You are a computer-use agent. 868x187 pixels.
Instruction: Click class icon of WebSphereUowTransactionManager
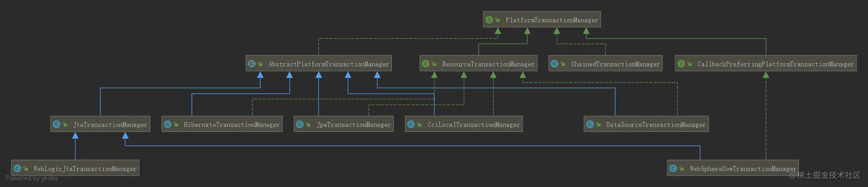[x=673, y=168]
